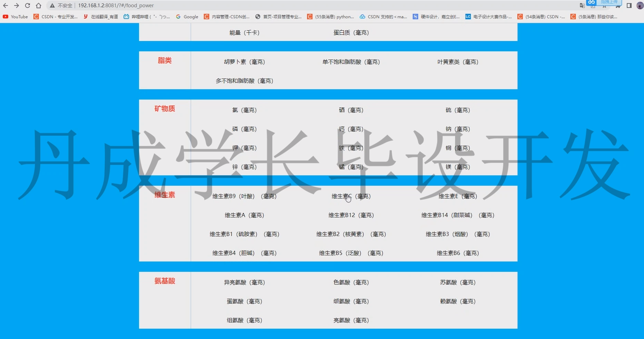Select 维生素A（毫克）

coord(244,215)
